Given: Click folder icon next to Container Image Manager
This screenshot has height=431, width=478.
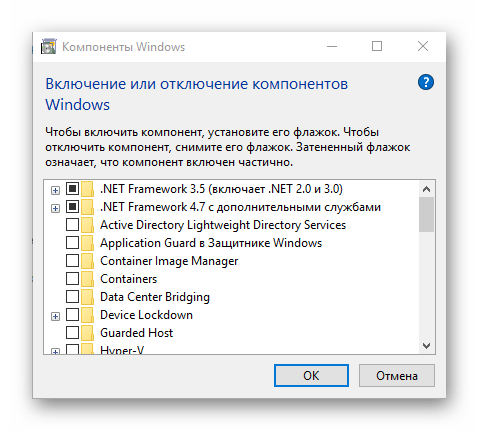Looking at the screenshot, I should [x=88, y=261].
